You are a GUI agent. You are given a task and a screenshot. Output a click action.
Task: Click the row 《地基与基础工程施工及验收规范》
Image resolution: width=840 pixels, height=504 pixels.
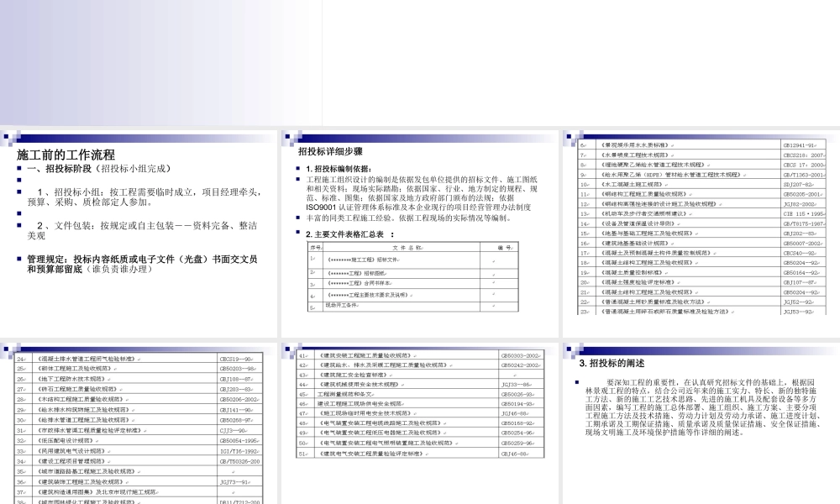click(x=701, y=234)
